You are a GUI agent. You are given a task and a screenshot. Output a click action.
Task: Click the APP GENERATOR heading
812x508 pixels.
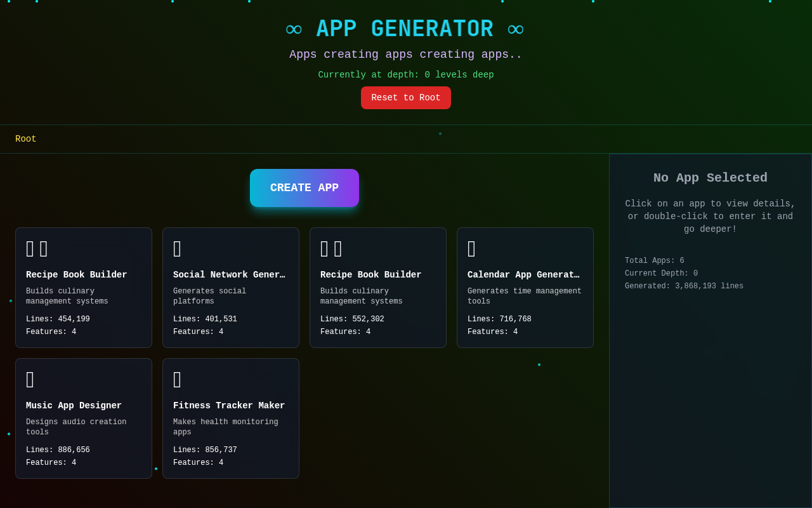(x=405, y=28)
